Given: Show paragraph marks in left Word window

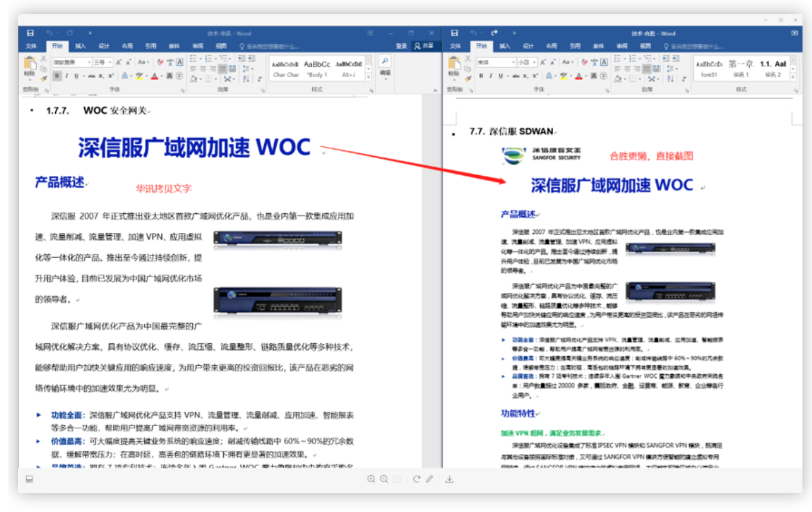Looking at the screenshot, I should pos(259,78).
